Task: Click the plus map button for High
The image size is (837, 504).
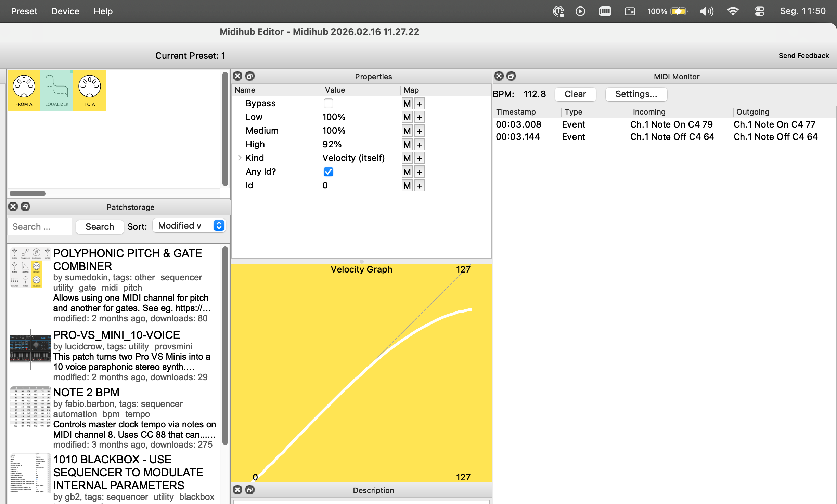Action: pos(419,145)
